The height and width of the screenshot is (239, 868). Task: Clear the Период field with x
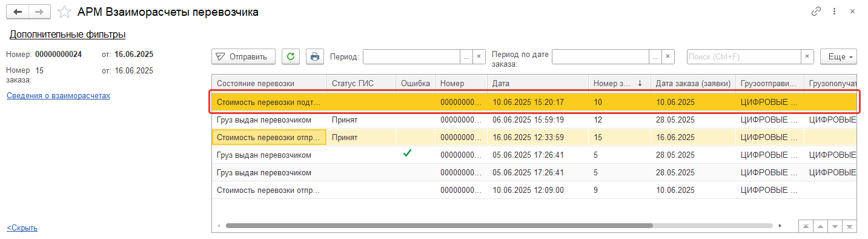pyautogui.click(x=479, y=56)
